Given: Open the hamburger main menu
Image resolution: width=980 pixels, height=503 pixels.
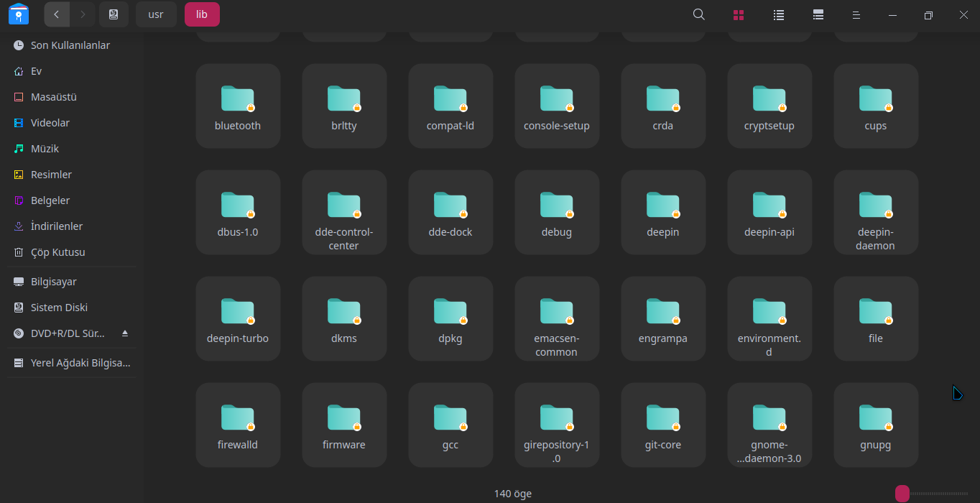Looking at the screenshot, I should (x=856, y=14).
